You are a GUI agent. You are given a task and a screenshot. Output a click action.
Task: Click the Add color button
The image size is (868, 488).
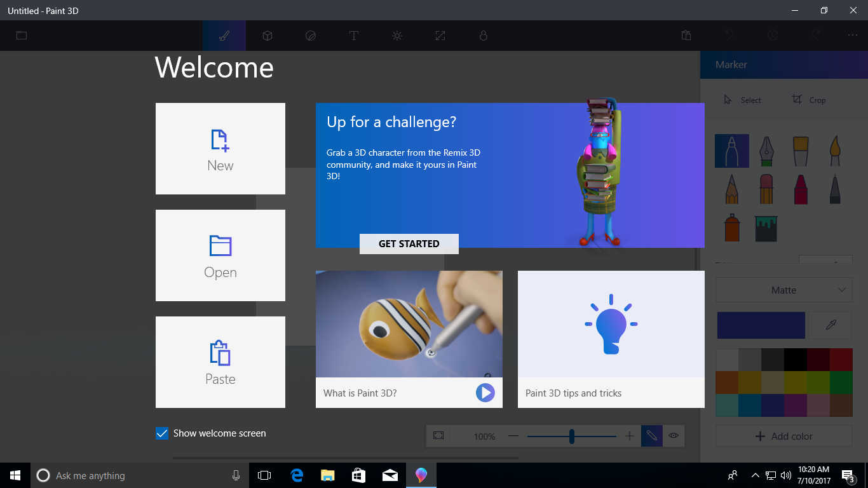click(x=783, y=437)
